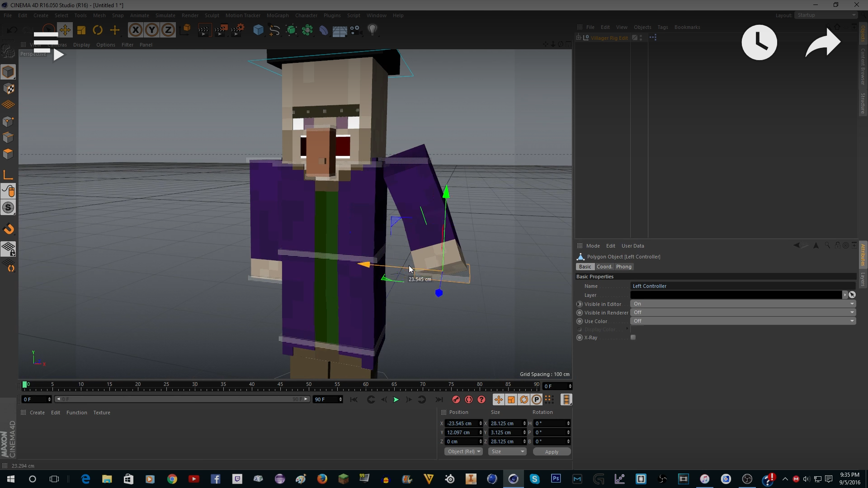Open Size mode dropdown in coordinates
The image size is (868, 488).
coord(507,451)
